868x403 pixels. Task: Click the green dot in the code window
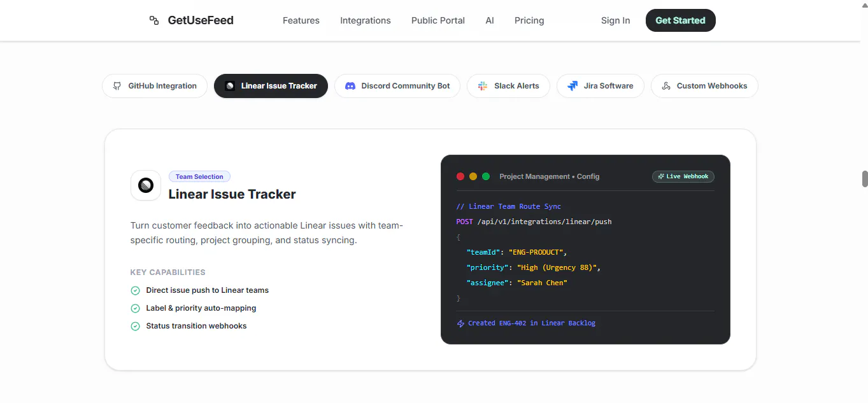[486, 176]
